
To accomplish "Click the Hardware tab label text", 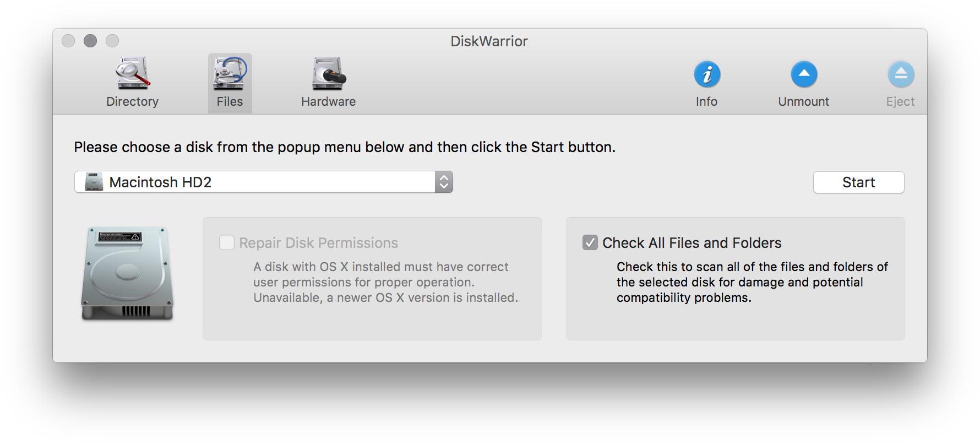I will click(x=329, y=102).
